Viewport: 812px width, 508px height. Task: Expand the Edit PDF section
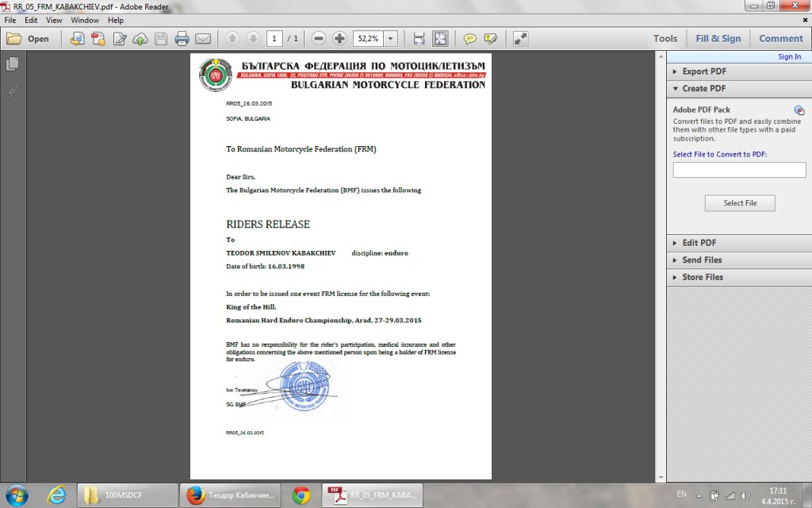(739, 243)
